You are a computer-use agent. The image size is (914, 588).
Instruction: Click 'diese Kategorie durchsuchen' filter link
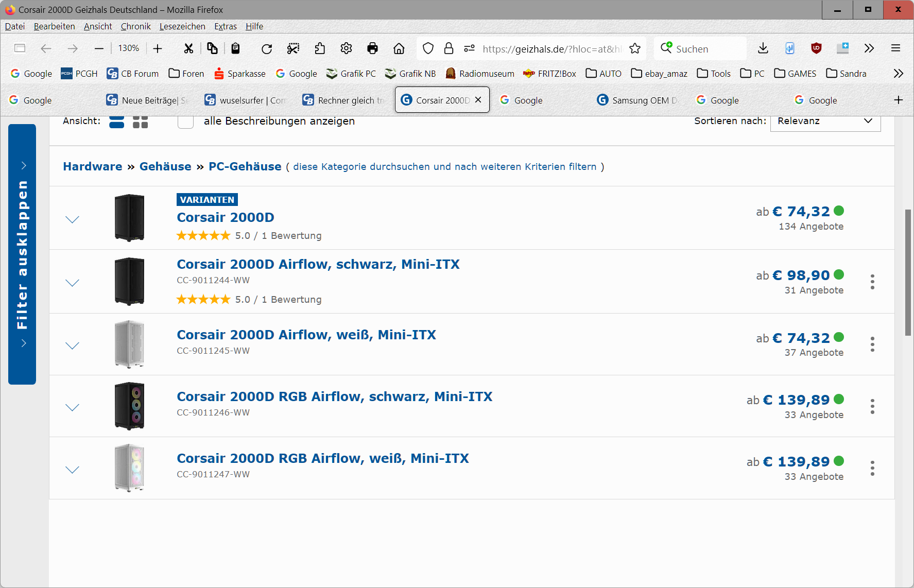pos(445,167)
